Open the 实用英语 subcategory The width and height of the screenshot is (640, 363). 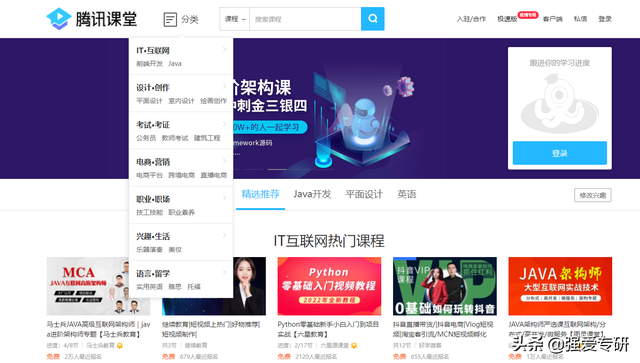(x=149, y=287)
